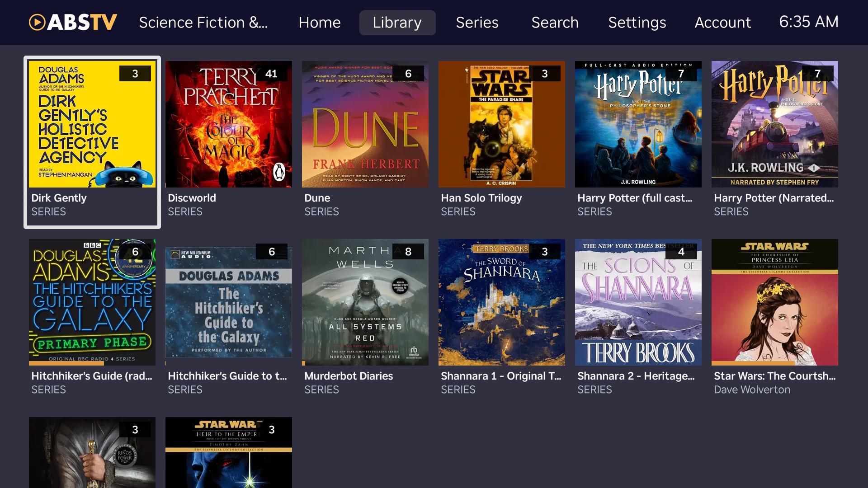Click the SERIES label under Discworld
The width and height of the screenshot is (868, 488).
(185, 211)
